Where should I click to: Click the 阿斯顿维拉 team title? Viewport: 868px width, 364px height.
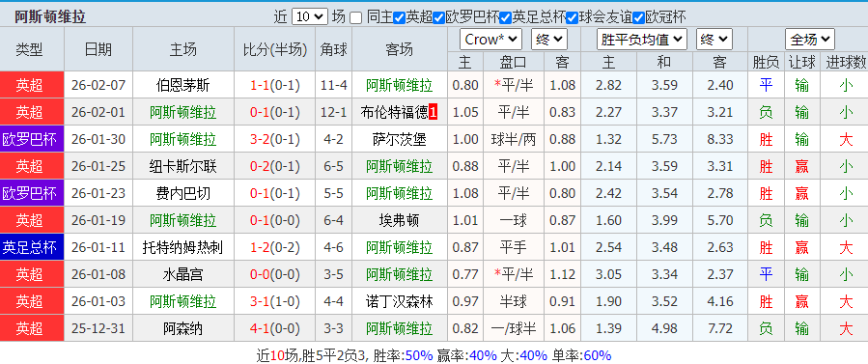[50, 17]
